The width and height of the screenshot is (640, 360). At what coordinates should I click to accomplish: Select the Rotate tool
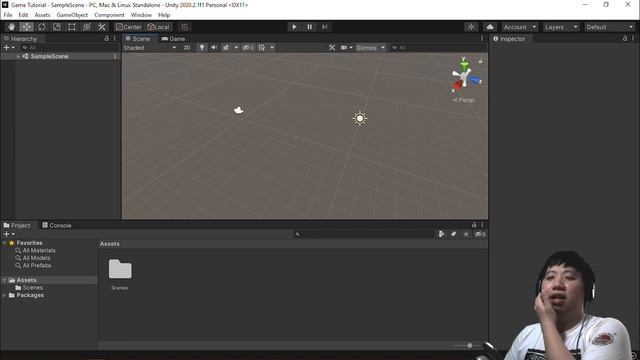42,27
